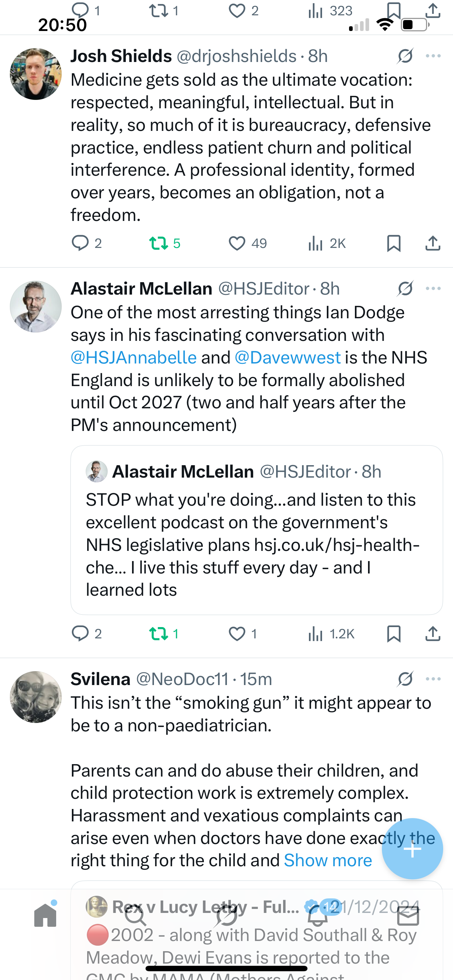Viewport: 453px width, 980px height.
Task: Expand Svilena's tweet with Show more
Action: 328,860
